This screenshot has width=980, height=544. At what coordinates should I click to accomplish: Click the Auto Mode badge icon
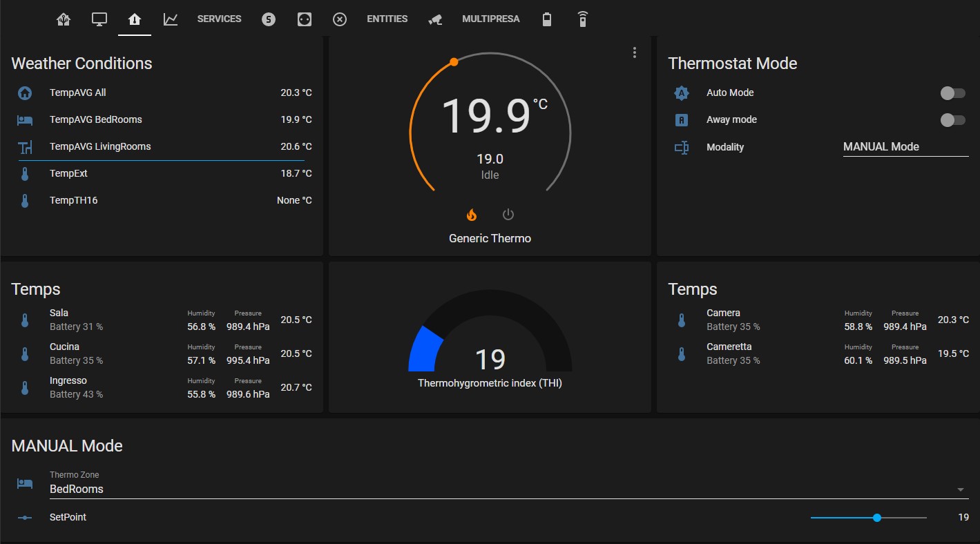coord(682,93)
